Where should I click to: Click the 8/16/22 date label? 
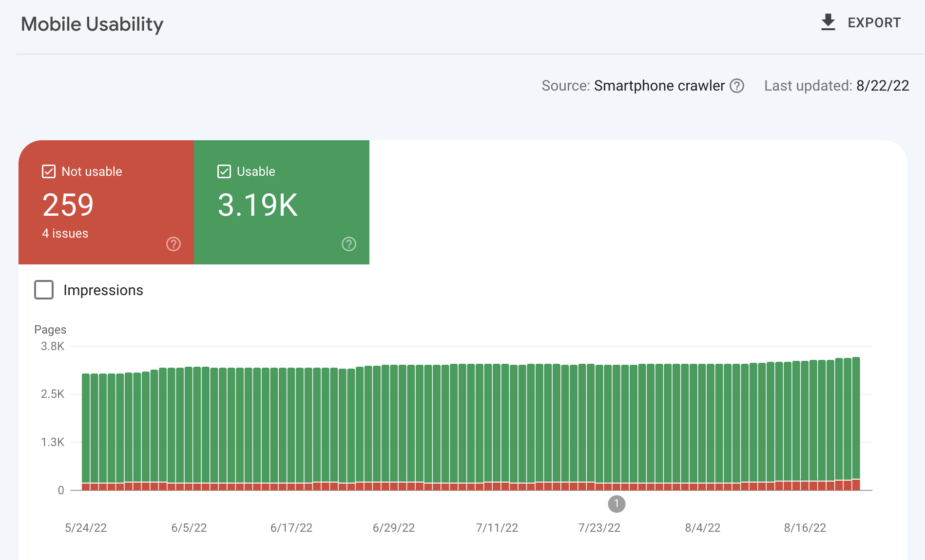click(805, 527)
